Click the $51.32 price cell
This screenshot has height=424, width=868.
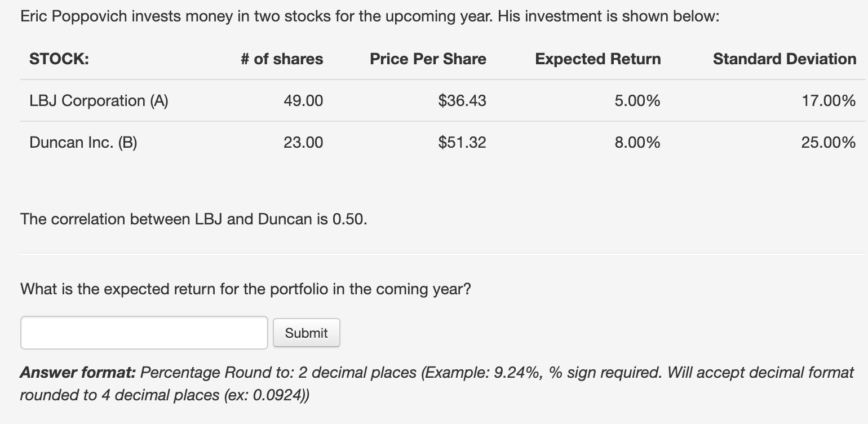pos(462,143)
